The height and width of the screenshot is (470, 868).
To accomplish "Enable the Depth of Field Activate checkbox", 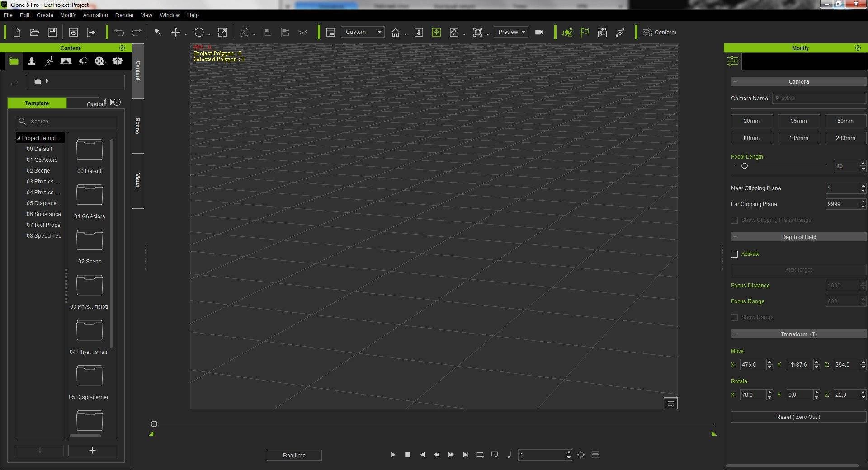I will click(x=735, y=254).
